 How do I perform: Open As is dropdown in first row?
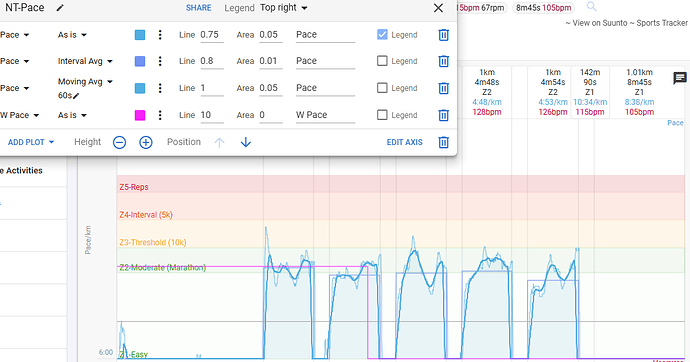(72, 35)
